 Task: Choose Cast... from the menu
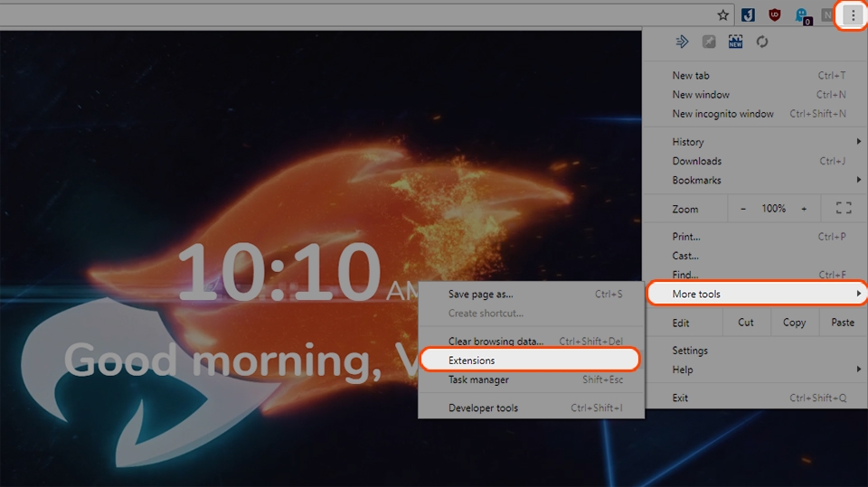coord(755,256)
